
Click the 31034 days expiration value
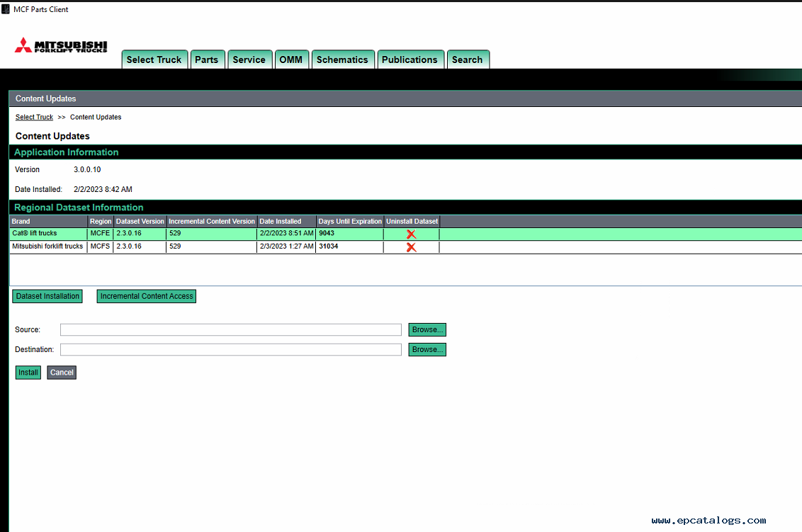[328, 247]
